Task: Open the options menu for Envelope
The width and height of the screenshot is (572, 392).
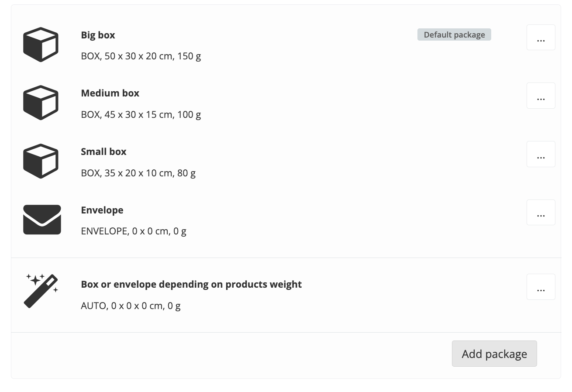Action: [x=541, y=213]
